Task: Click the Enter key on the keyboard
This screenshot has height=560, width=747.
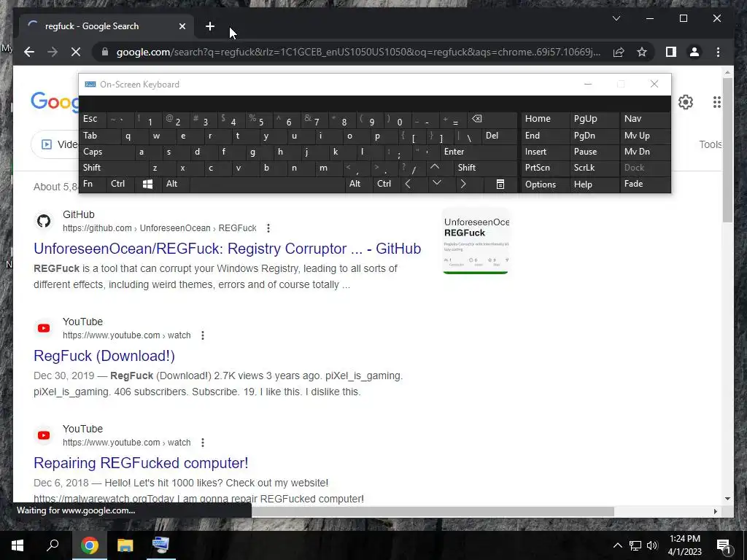Action: [479, 152]
